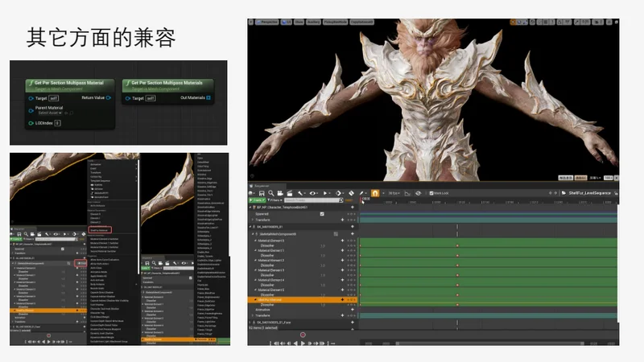The image size is (644, 362).
Task: Toggle the orange magnet Snapping button
Action: coord(375,193)
